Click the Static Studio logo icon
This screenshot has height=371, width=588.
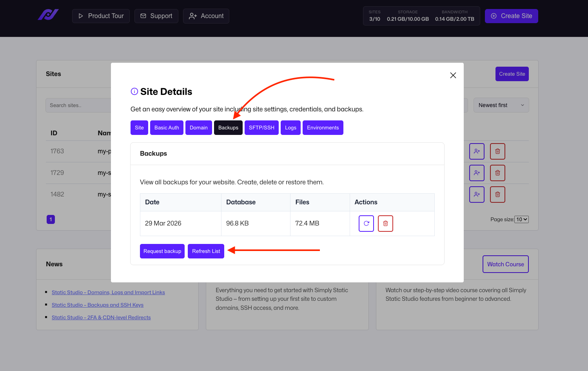pos(48,15)
